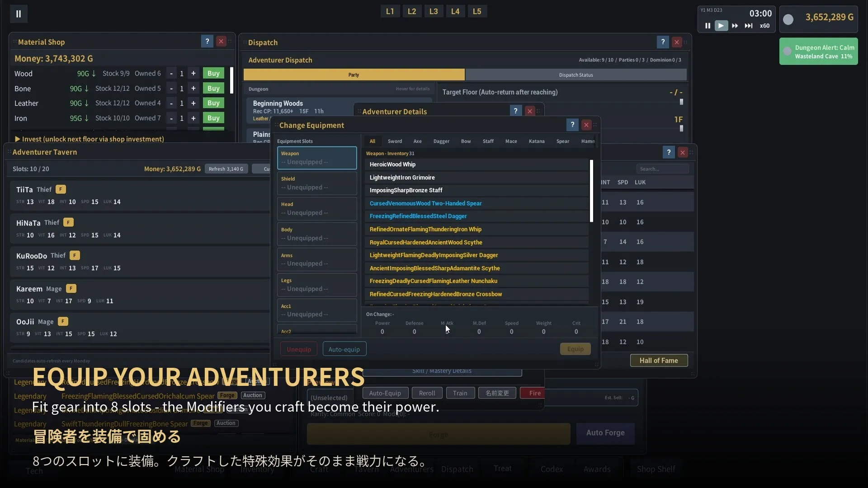Select tavern candidate Kareem Mage

[140, 295]
